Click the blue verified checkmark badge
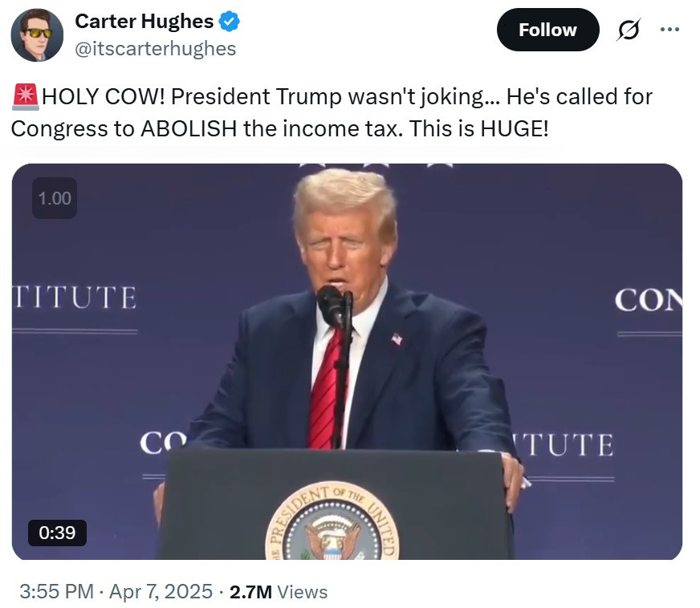 [x=230, y=22]
